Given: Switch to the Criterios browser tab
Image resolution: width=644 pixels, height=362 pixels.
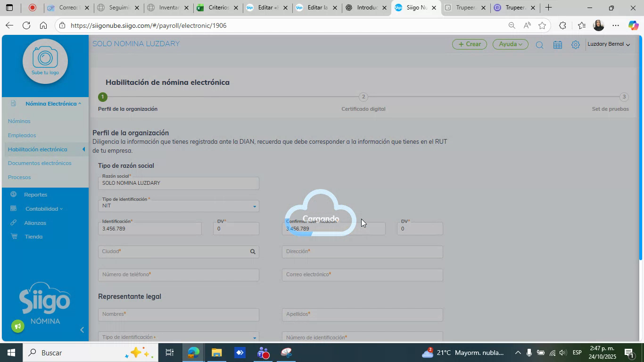Looking at the screenshot, I should click(x=218, y=8).
